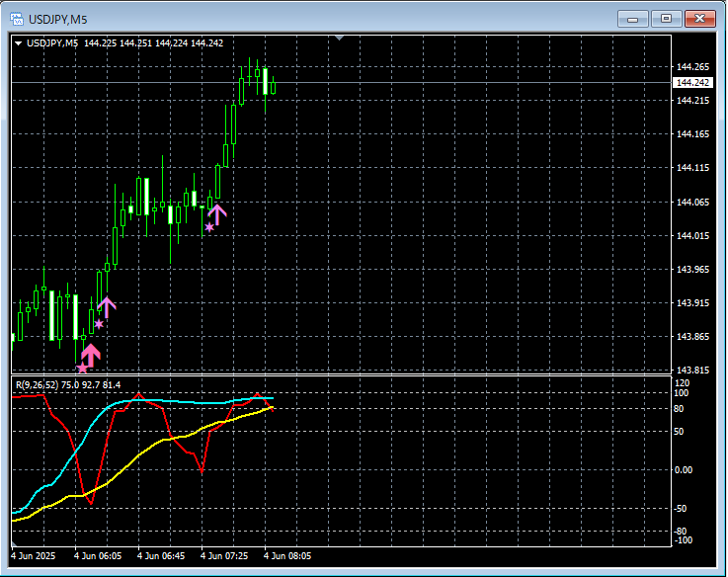Click the R(9,26,52) indicator label
Image resolution: width=728 pixels, height=577 pixels.
tap(38, 385)
